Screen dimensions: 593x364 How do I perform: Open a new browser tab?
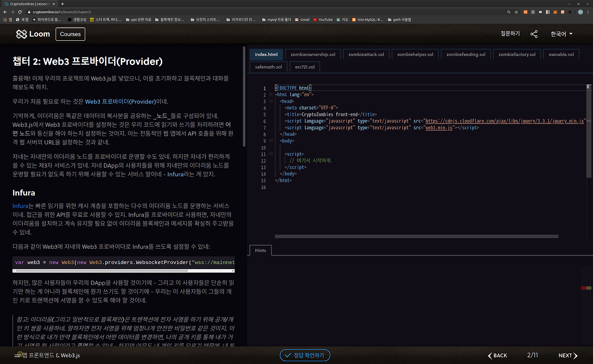pos(63,4)
